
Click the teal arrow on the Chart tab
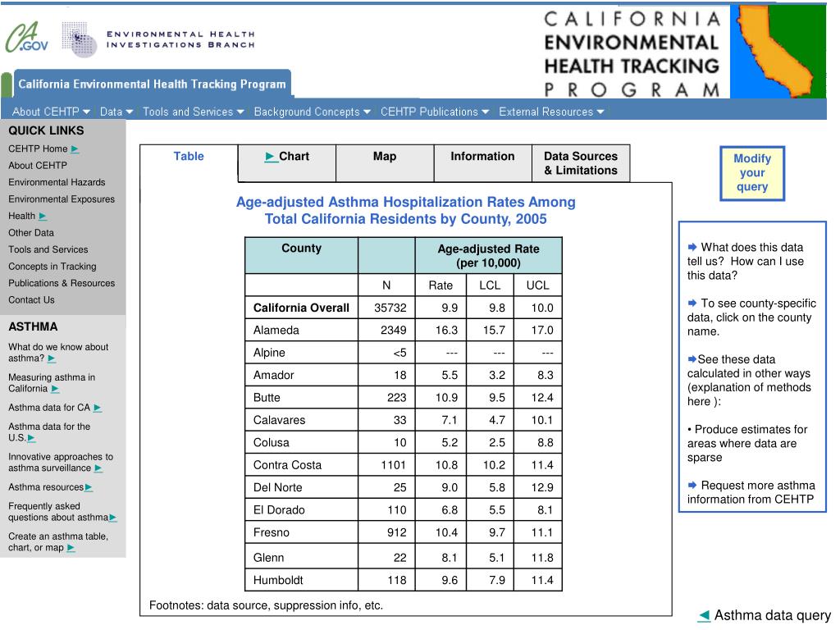[271, 157]
